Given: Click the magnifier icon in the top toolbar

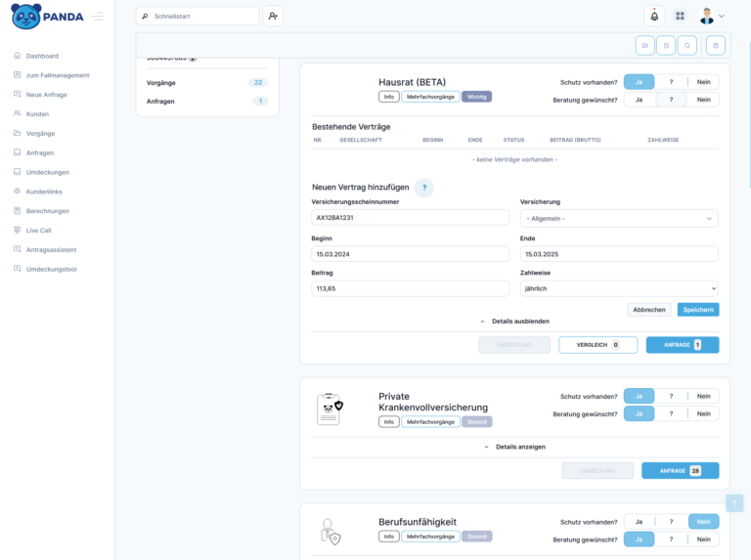Looking at the screenshot, I should pyautogui.click(x=688, y=45).
